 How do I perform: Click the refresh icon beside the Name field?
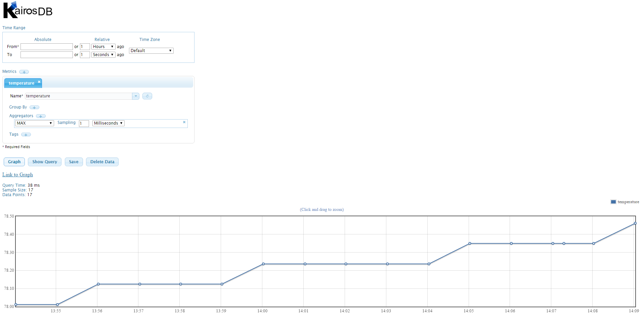coord(147,96)
